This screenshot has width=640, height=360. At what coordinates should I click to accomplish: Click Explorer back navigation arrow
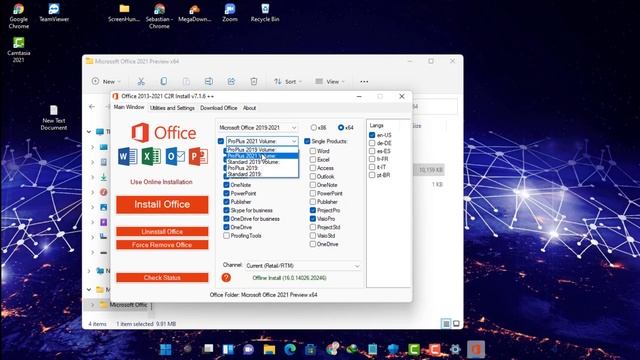pyautogui.click(x=92, y=107)
